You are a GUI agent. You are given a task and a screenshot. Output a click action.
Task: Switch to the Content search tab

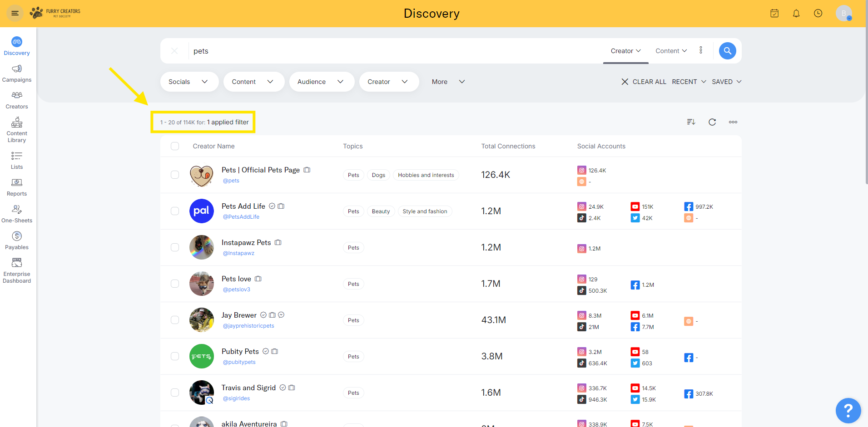671,51
